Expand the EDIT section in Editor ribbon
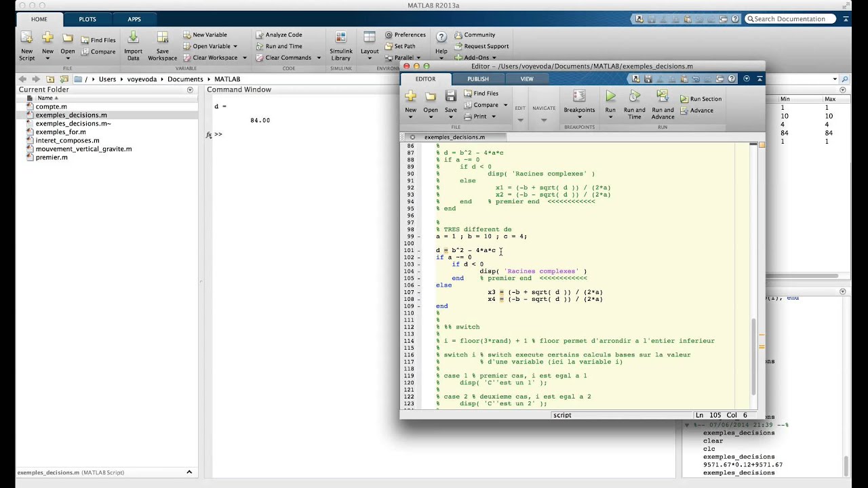868x488 pixels. 520,120
